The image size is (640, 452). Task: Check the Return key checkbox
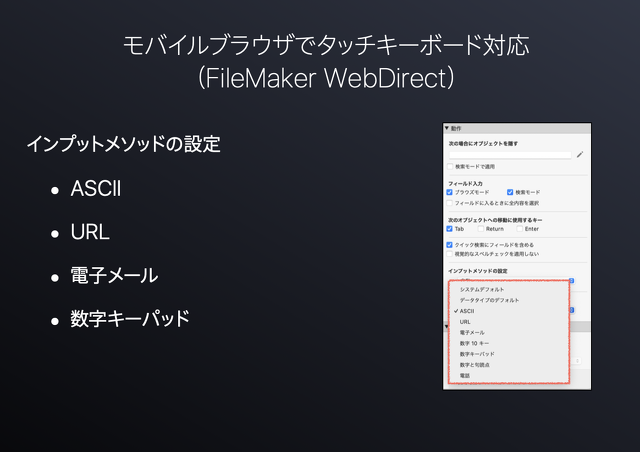481,229
